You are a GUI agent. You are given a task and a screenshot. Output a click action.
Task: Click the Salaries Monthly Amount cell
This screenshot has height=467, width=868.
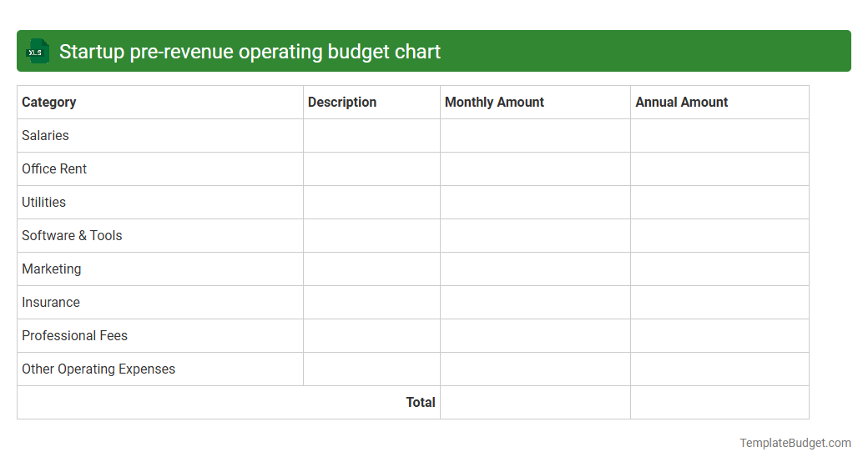coord(535,136)
